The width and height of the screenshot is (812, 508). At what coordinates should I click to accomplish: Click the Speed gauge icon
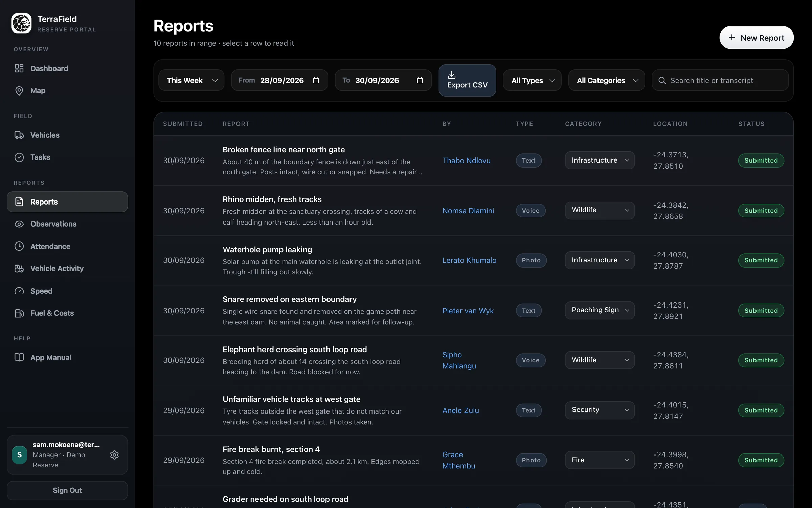[19, 291]
